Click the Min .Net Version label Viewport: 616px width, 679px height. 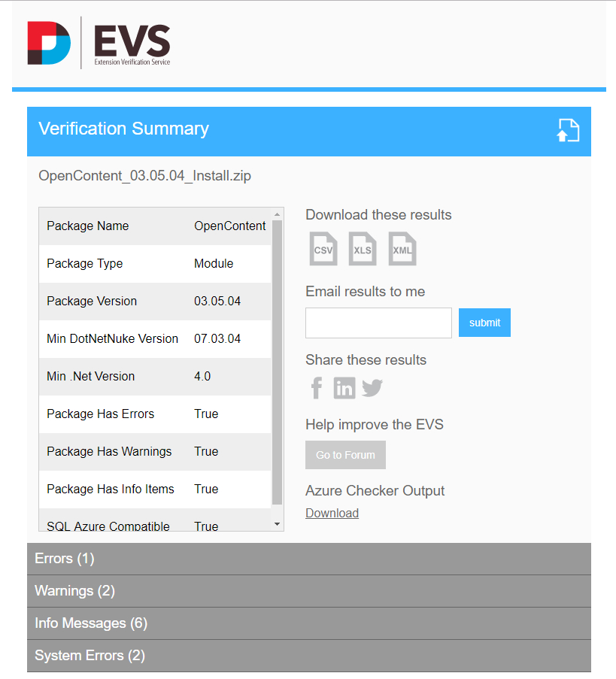pos(91,376)
